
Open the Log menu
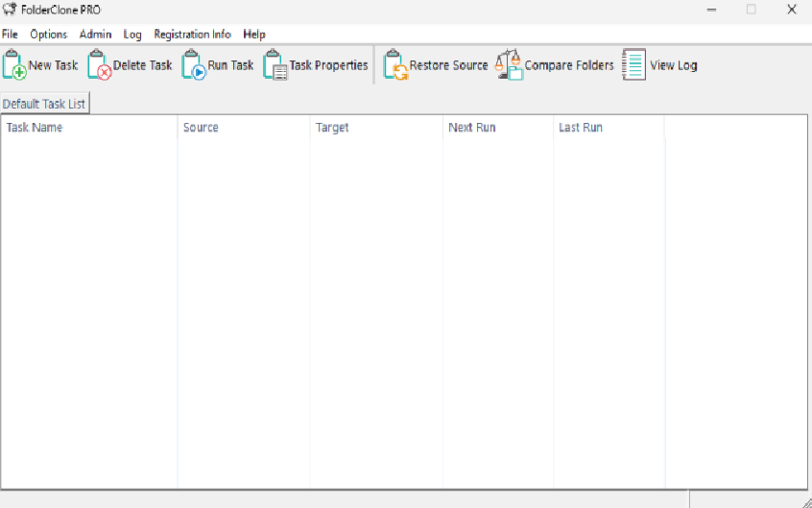[x=132, y=35]
